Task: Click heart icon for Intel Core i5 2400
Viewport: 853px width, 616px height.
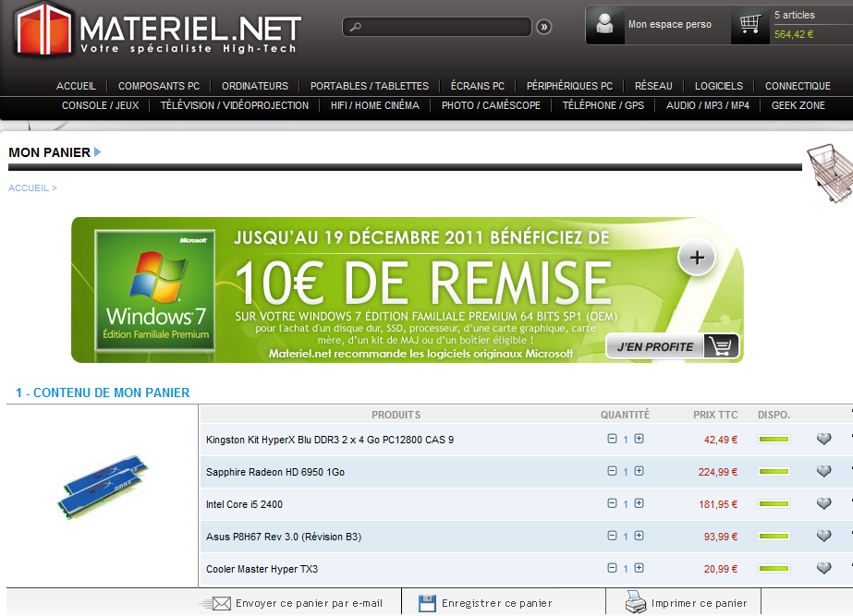Action: [x=823, y=504]
